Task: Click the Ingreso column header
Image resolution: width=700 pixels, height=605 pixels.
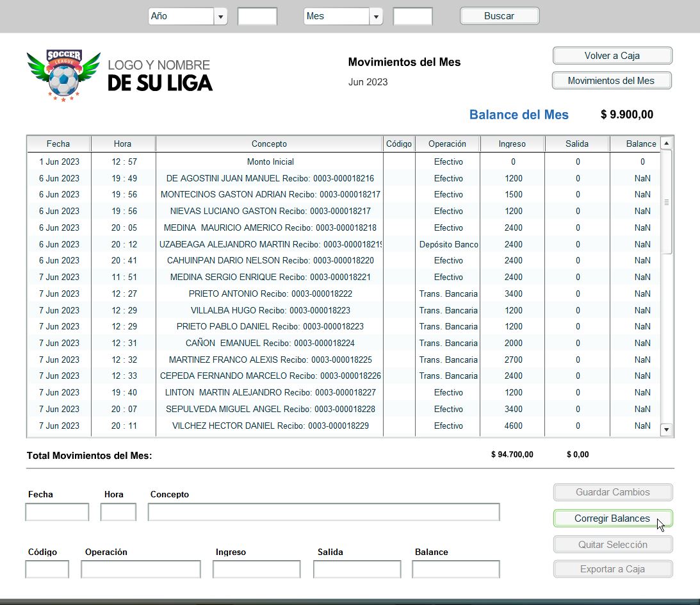Action: (512, 144)
